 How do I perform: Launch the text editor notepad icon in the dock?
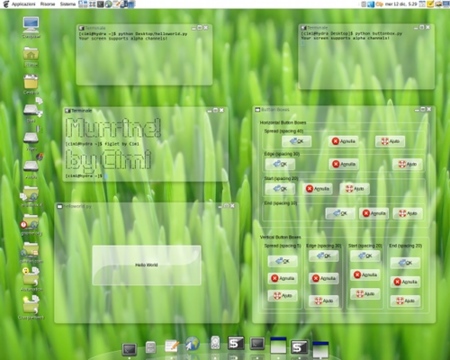[x=172, y=346]
